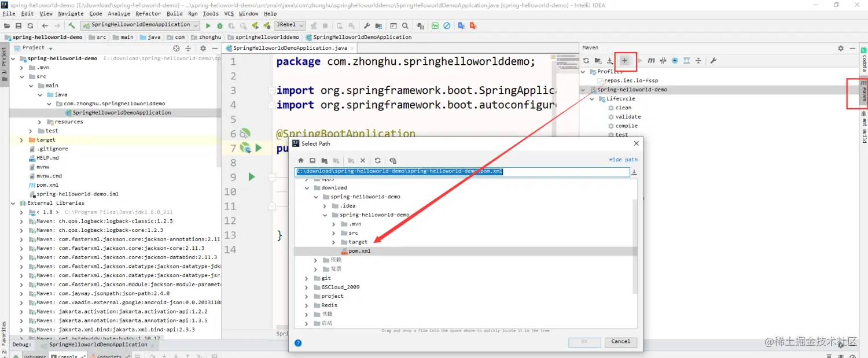
Task: Collapse all in Maven tool window
Action: (x=698, y=61)
